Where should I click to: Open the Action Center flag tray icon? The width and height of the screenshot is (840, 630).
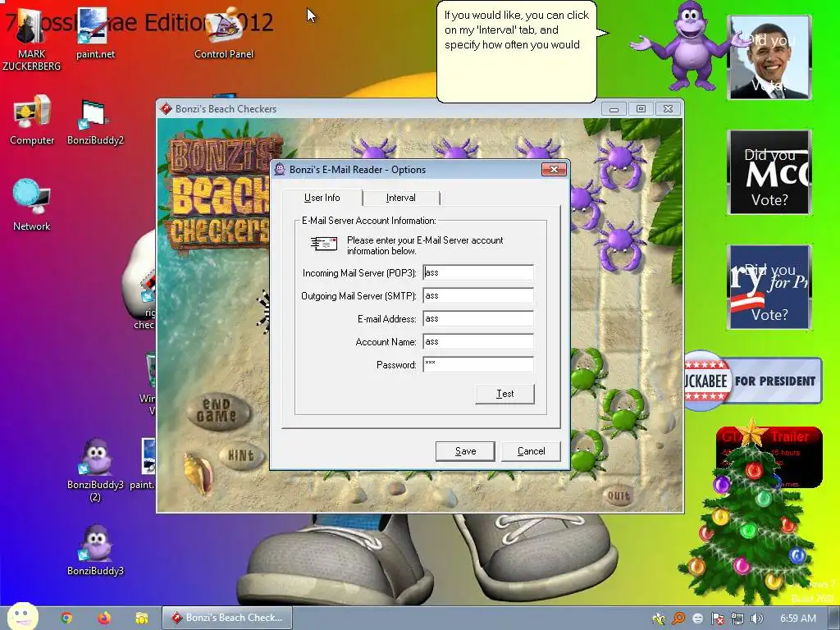[x=717, y=619]
